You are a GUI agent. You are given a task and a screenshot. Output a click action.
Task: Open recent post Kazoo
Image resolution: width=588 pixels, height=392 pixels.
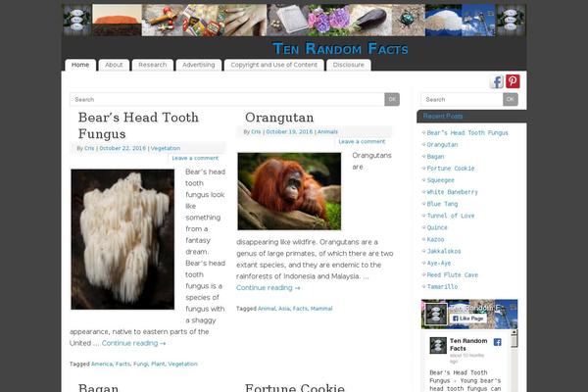point(435,239)
